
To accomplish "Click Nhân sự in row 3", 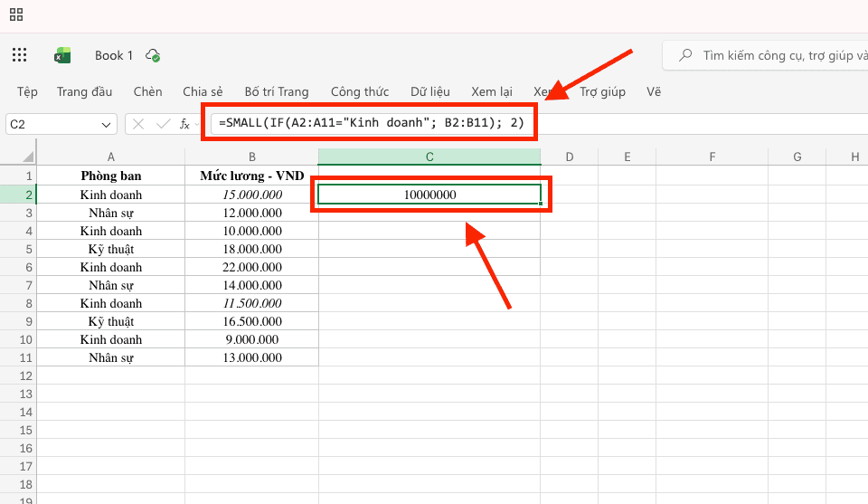I will pyautogui.click(x=110, y=213).
